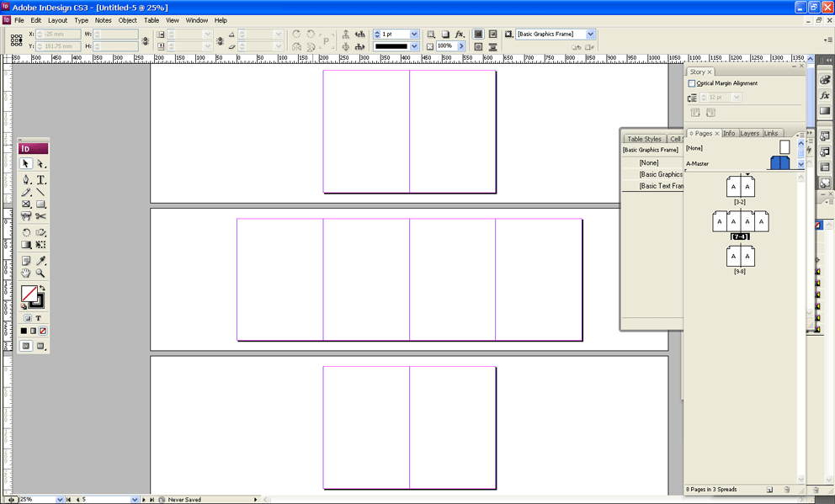Viewport: 835px width, 504px height.
Task: Open the Basic Graphics Frame style dropdown
Action: coord(590,34)
